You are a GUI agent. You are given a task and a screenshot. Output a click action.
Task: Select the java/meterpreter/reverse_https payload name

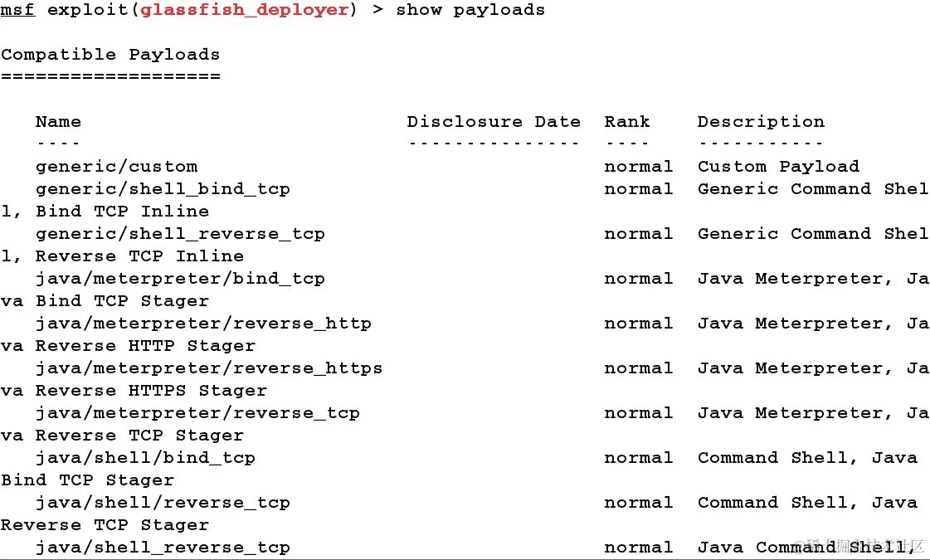[209, 368]
